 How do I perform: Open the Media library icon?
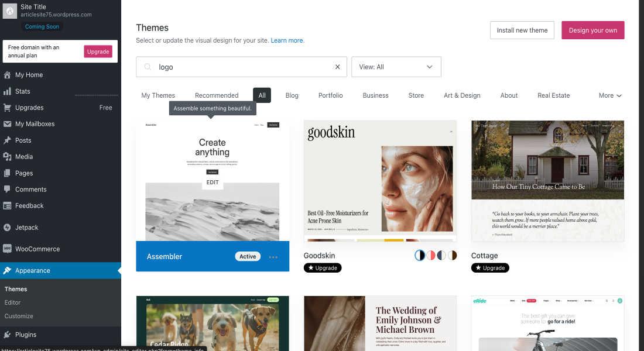click(x=7, y=157)
